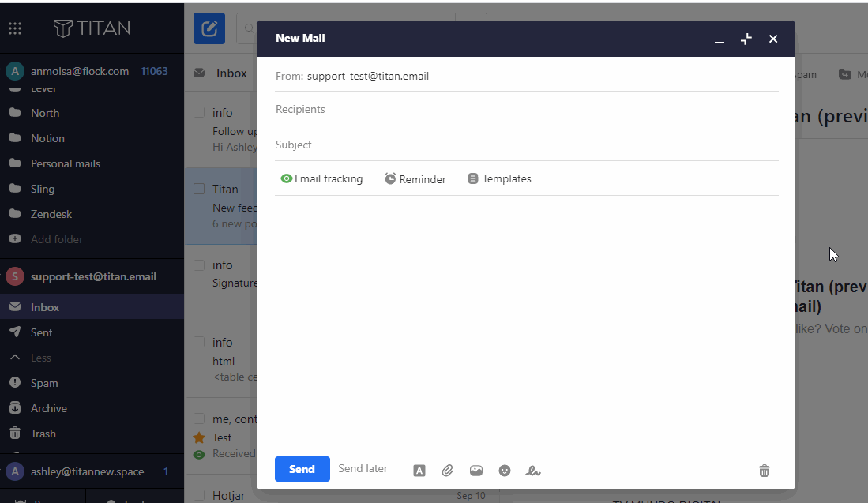Screen dimensions: 868x503
Task: Check the Hotjar email checkbox
Action: point(199,495)
